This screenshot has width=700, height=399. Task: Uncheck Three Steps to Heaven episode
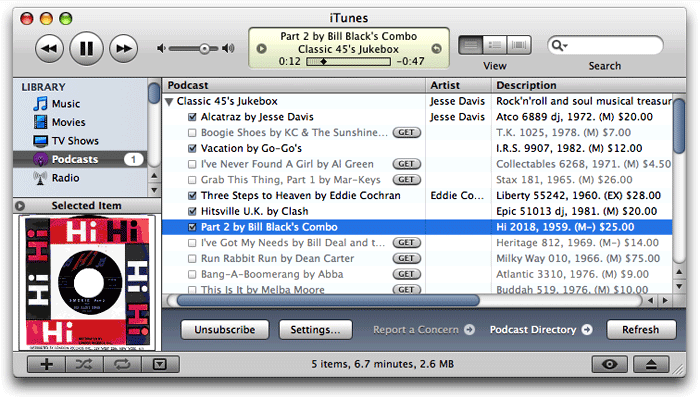pyautogui.click(x=192, y=196)
